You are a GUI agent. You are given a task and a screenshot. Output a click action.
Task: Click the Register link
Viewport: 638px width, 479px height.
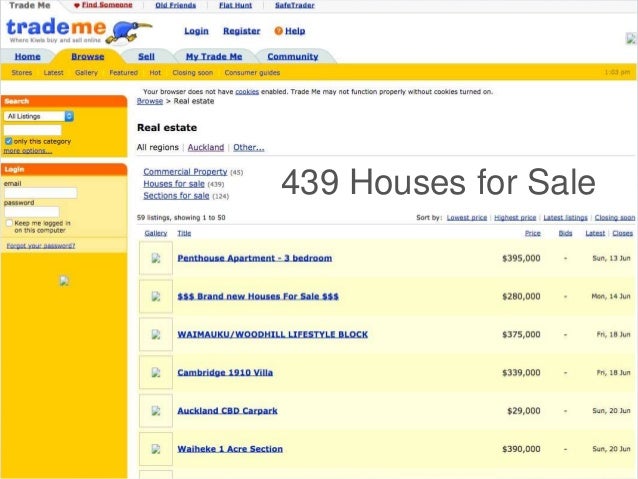tap(241, 31)
